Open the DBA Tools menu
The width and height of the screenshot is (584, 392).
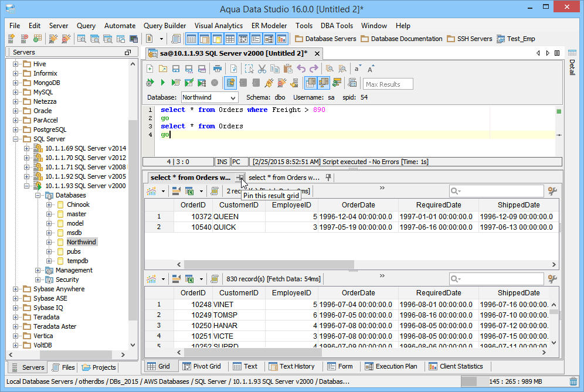point(337,26)
